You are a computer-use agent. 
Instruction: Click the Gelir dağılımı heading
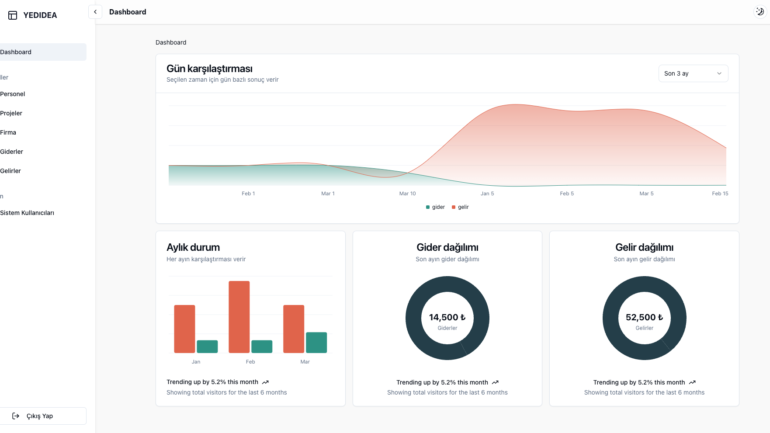(x=644, y=247)
